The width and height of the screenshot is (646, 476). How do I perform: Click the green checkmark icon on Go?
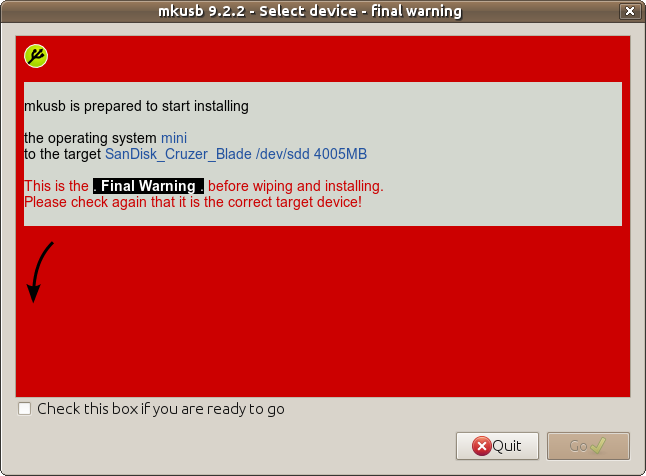(598, 446)
